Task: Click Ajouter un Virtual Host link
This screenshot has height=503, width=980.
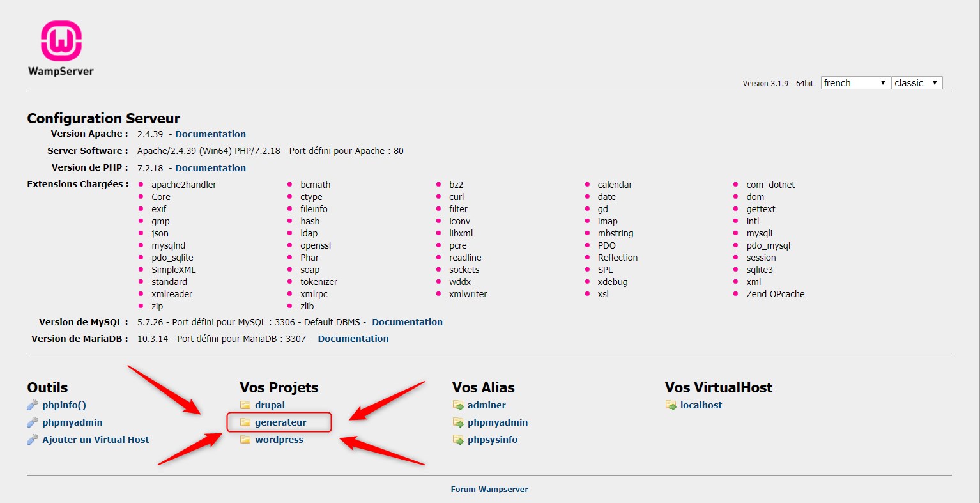Action: tap(96, 440)
